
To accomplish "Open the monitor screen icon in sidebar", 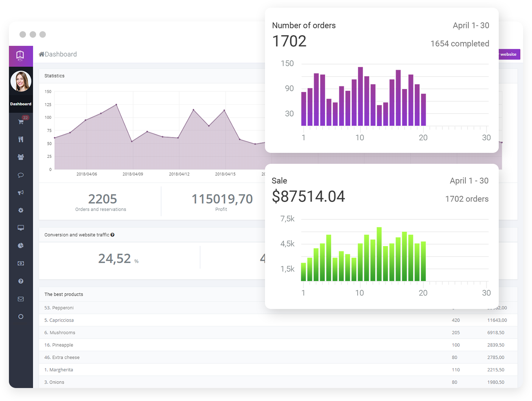I will tap(21, 228).
